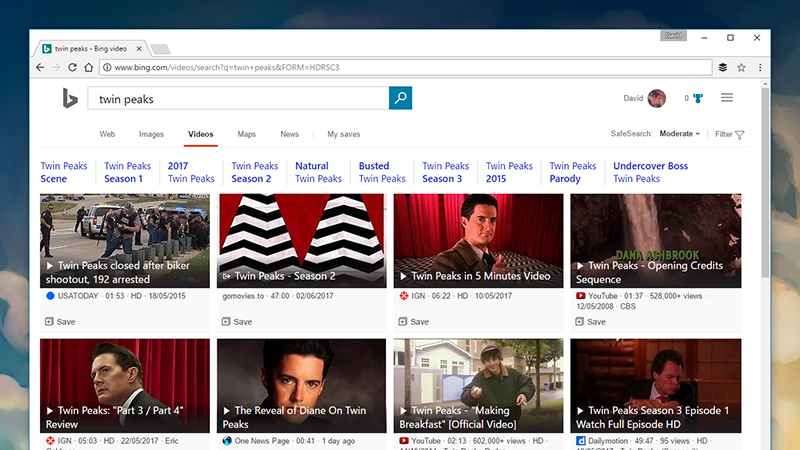
Task: Play the Part 3 / Part 4 Review thumbnail
Action: pos(125,386)
